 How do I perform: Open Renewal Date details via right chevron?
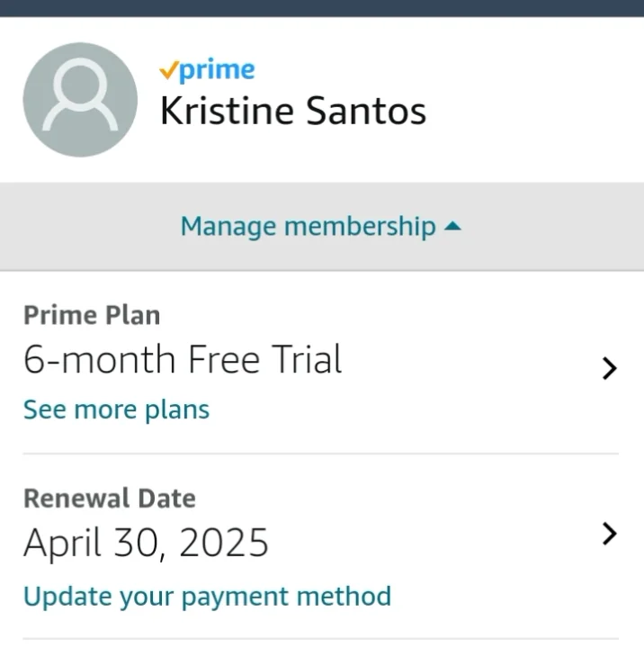[x=609, y=534]
